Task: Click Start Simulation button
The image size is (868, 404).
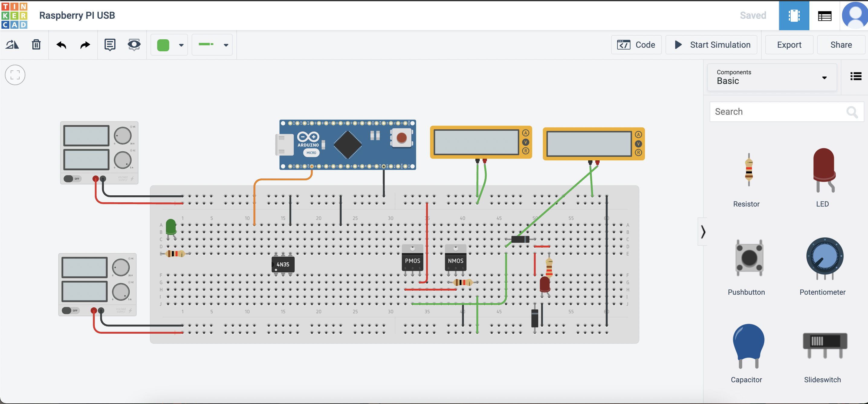Action: (712, 45)
